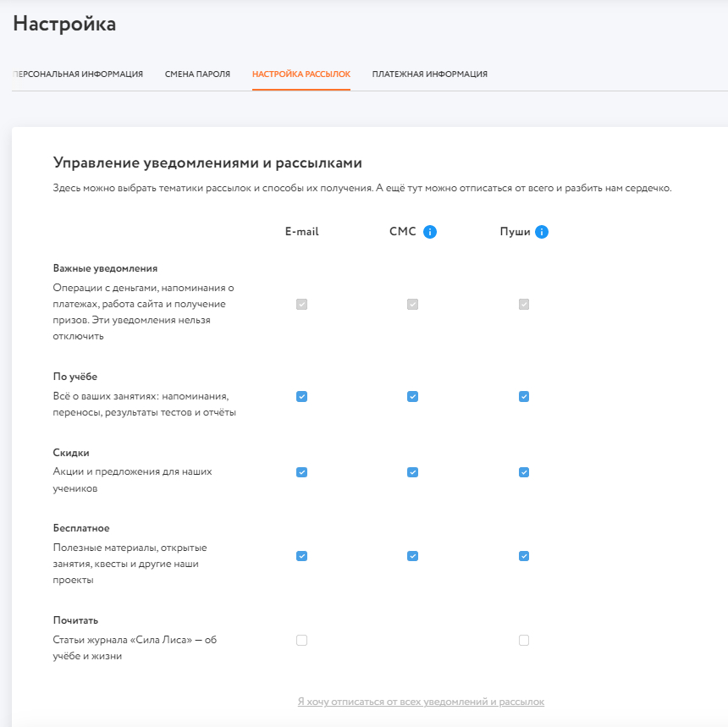Click the disabled E-mail checkbox for Важные уведомления
Image resolution: width=728 pixels, height=727 pixels.
(301, 304)
